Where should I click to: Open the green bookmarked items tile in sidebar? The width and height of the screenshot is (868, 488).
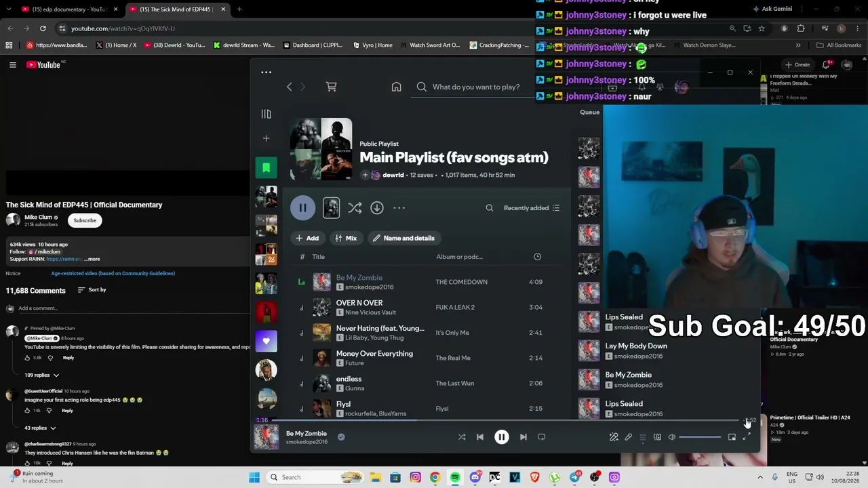tap(267, 167)
